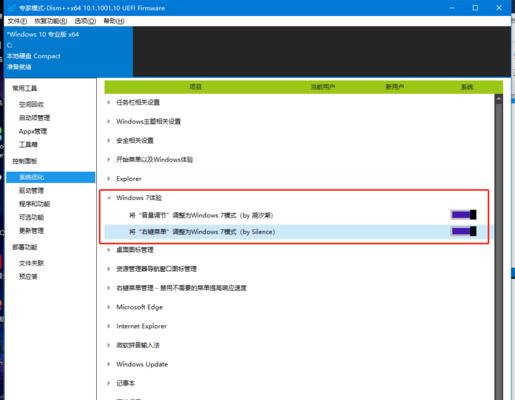Open 可选功能 in the sidebar

click(x=31, y=217)
